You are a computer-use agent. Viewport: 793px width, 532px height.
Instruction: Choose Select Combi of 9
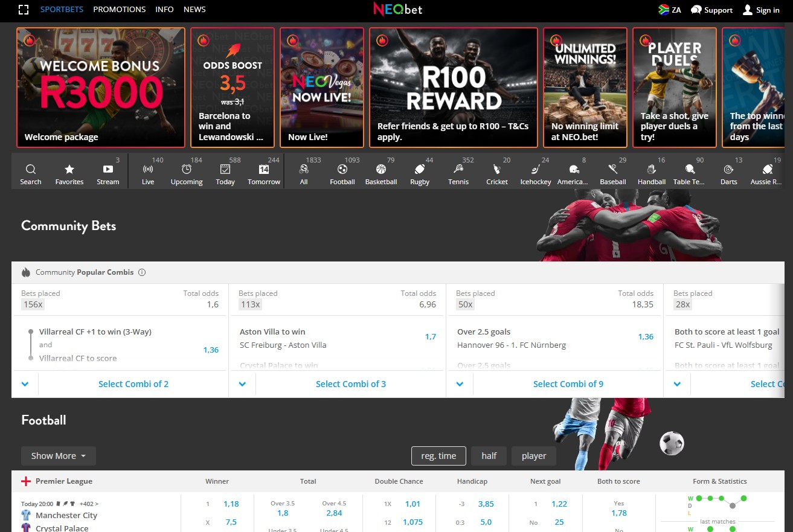tap(568, 384)
